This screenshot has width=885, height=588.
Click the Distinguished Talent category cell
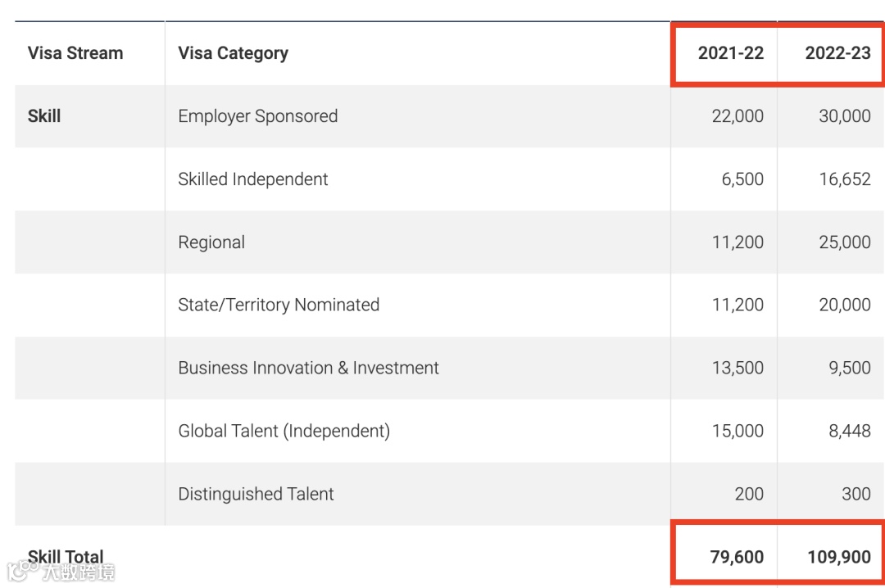[x=256, y=494]
